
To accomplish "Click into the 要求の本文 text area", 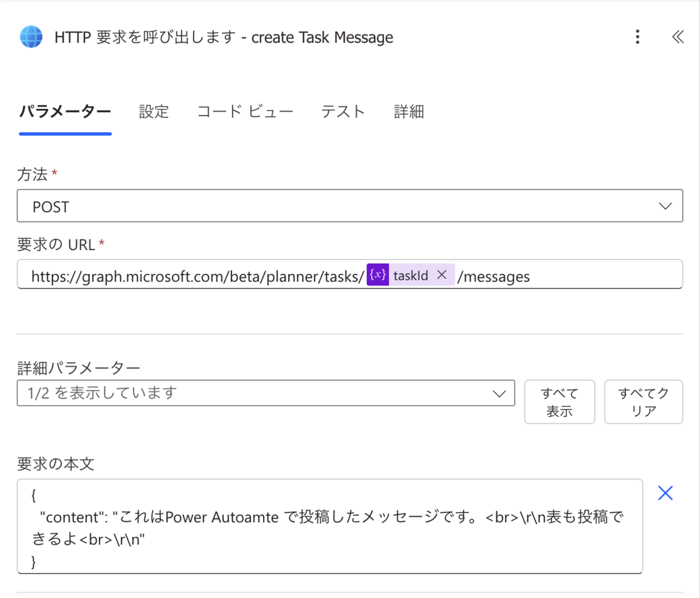I will (x=330, y=527).
